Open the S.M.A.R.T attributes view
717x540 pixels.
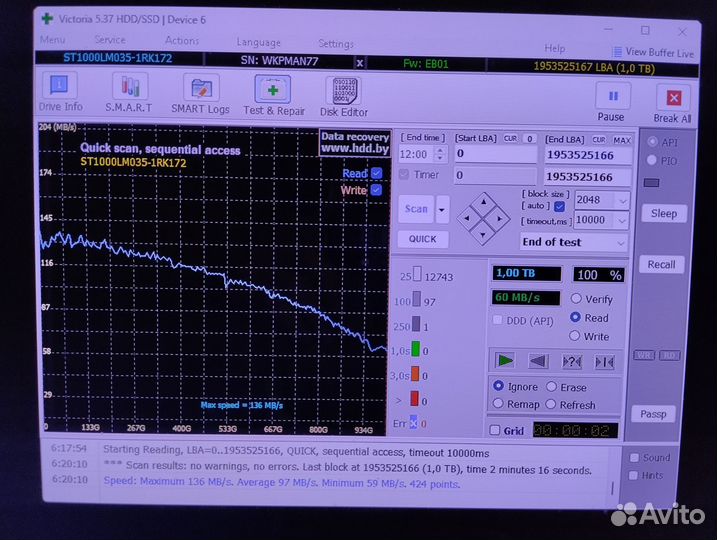129,92
